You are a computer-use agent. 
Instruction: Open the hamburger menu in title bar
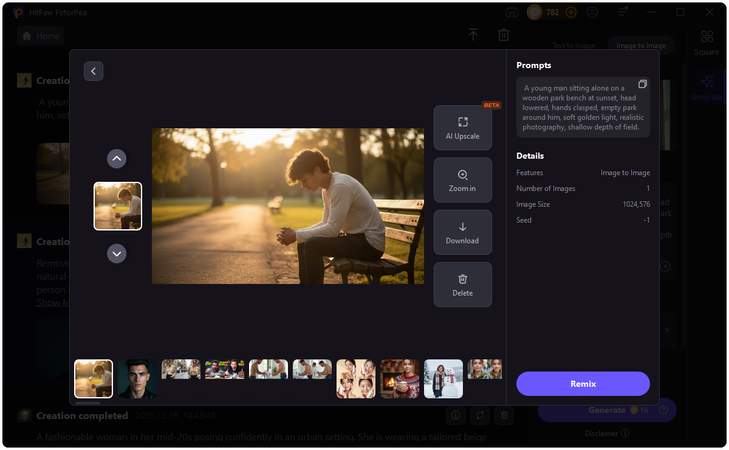622,13
